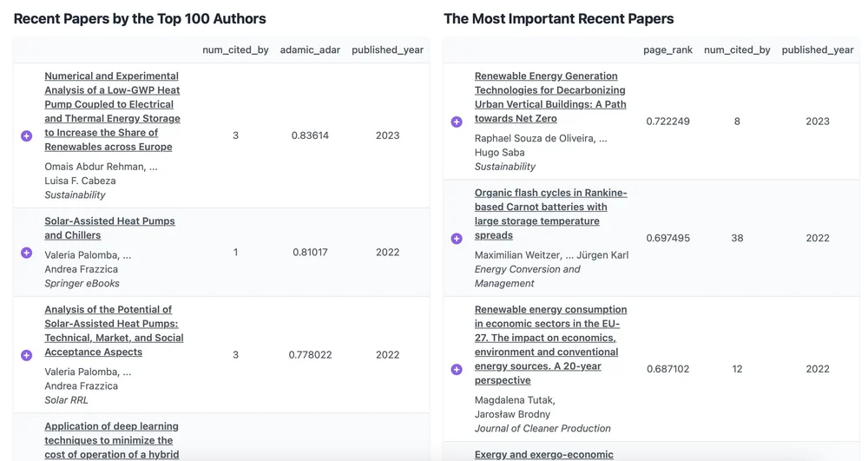This screenshot has width=868, height=461.
Task: Expand the Solar RRL paper row via its plus icon
Action: point(27,355)
